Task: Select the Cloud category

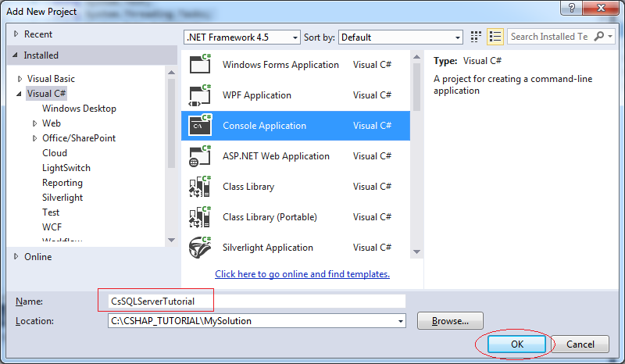Action: click(55, 152)
